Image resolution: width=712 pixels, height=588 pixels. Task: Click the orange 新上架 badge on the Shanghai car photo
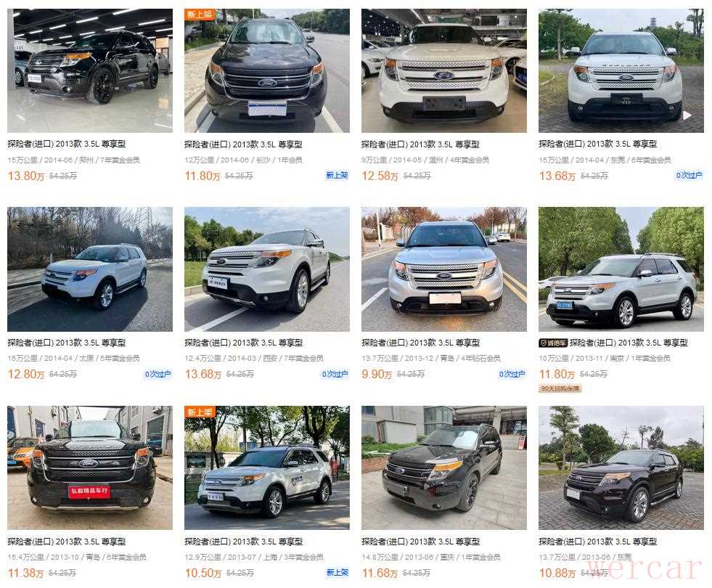click(x=200, y=412)
